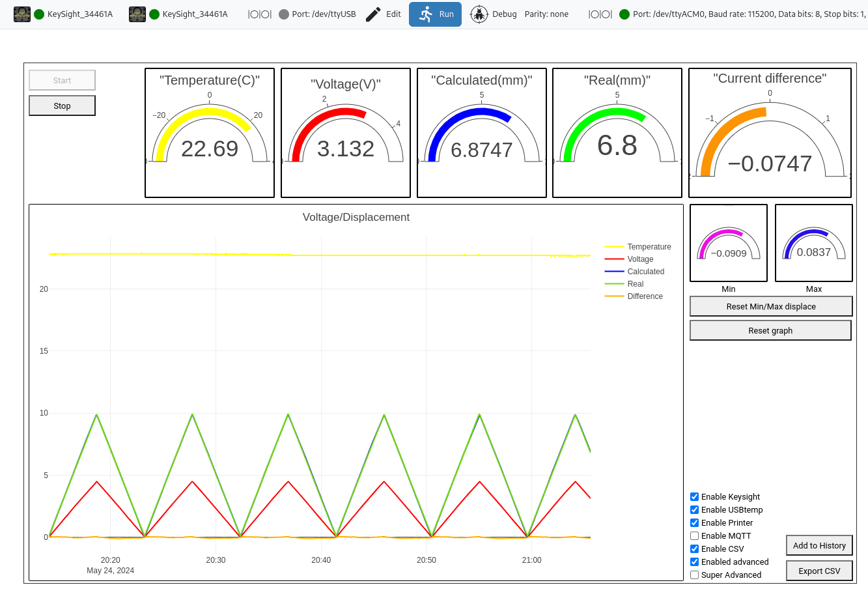Click the second KeySight_34461A device icon
This screenshot has width=868, height=598.
click(x=137, y=14)
